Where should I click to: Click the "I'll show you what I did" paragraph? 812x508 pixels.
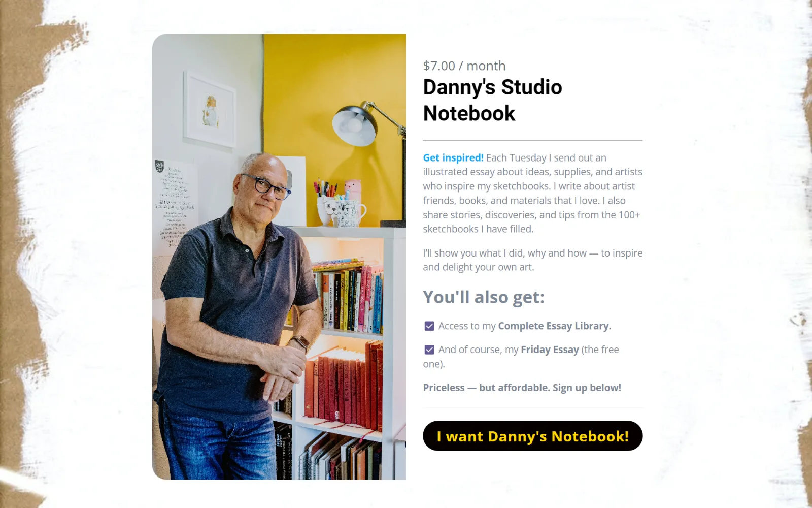pos(532,260)
